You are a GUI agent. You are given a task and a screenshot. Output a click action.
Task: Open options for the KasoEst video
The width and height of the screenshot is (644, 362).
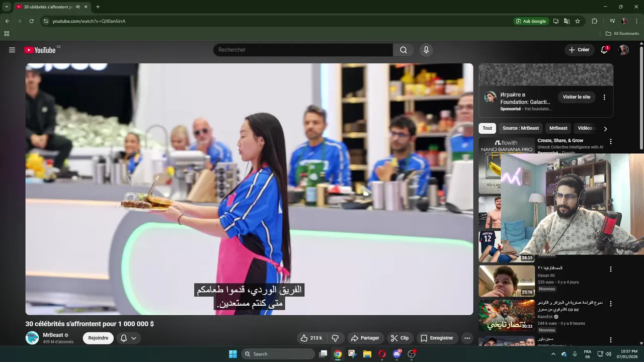point(611,304)
